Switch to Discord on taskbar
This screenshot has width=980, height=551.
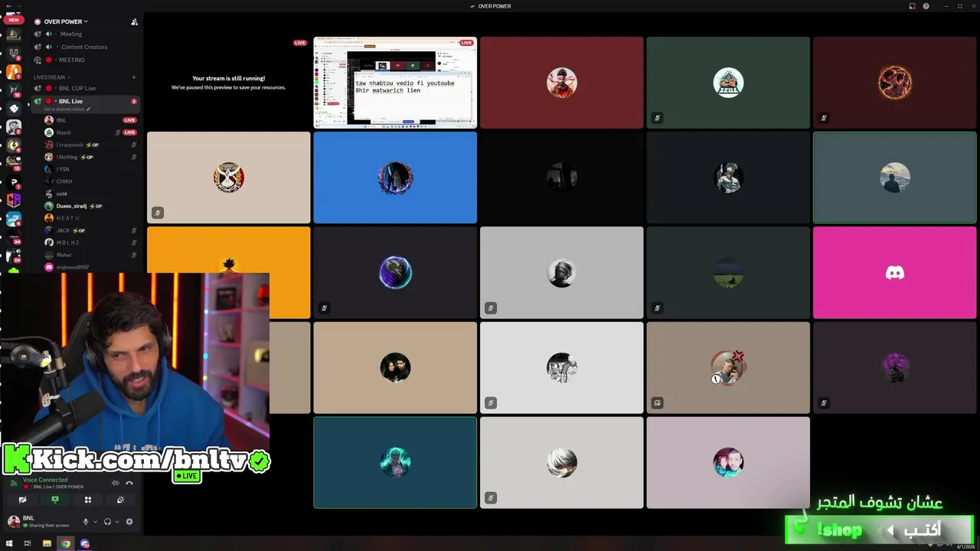(85, 543)
